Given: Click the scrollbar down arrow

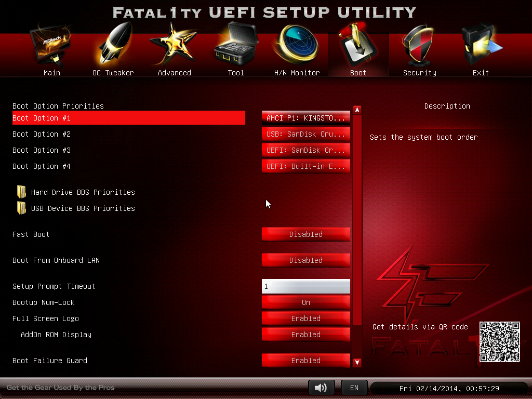Looking at the screenshot, I should pyautogui.click(x=357, y=362).
